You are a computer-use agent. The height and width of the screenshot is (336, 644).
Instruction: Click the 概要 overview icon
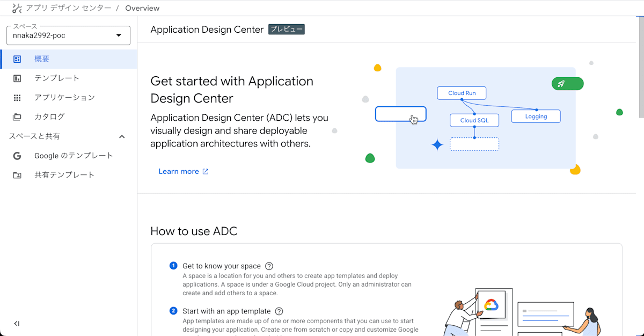pos(17,59)
